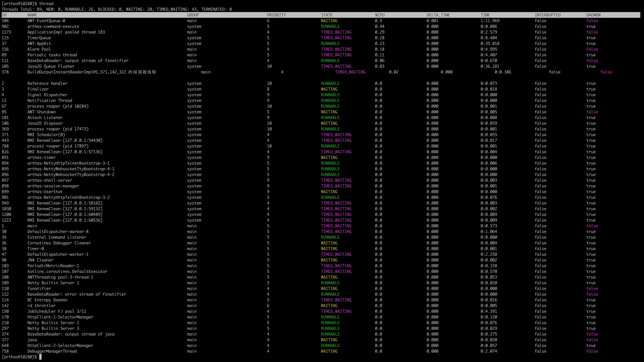The height and width of the screenshot is (362, 644).
Task: Click thread name AWT-EventQueue-0
Action: pyautogui.click(x=46, y=21)
